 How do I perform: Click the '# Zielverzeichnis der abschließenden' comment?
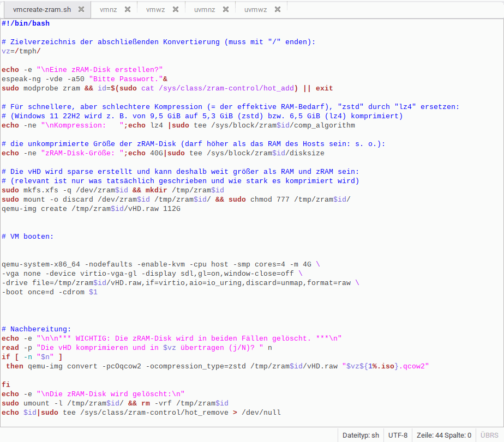(x=159, y=42)
